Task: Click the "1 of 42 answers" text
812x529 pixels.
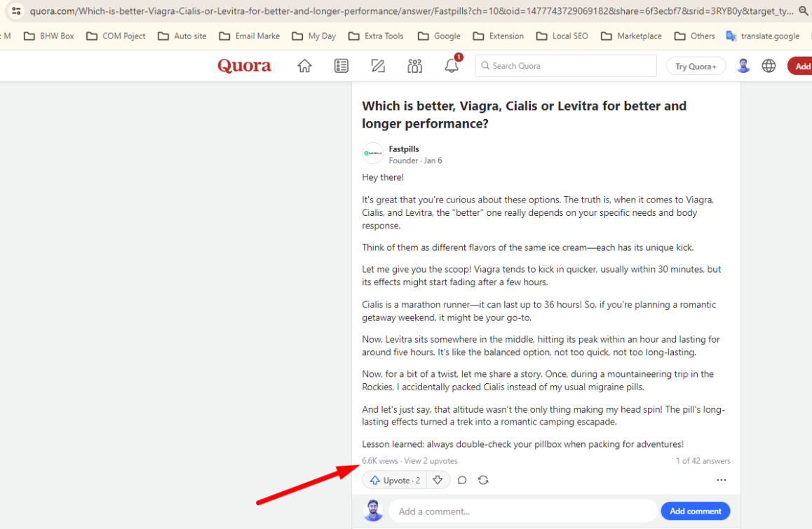Action: click(x=703, y=460)
